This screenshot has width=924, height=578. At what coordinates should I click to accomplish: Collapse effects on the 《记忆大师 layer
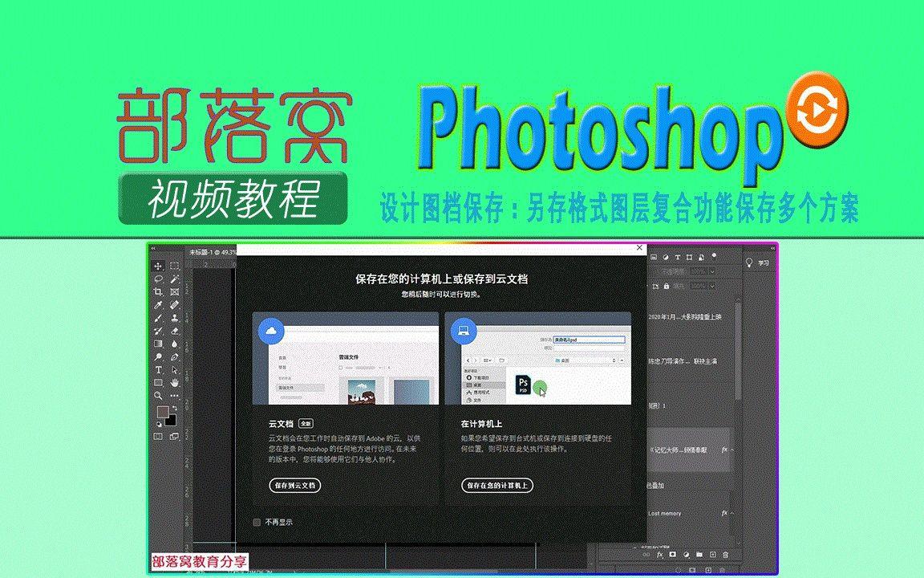[x=732, y=450]
